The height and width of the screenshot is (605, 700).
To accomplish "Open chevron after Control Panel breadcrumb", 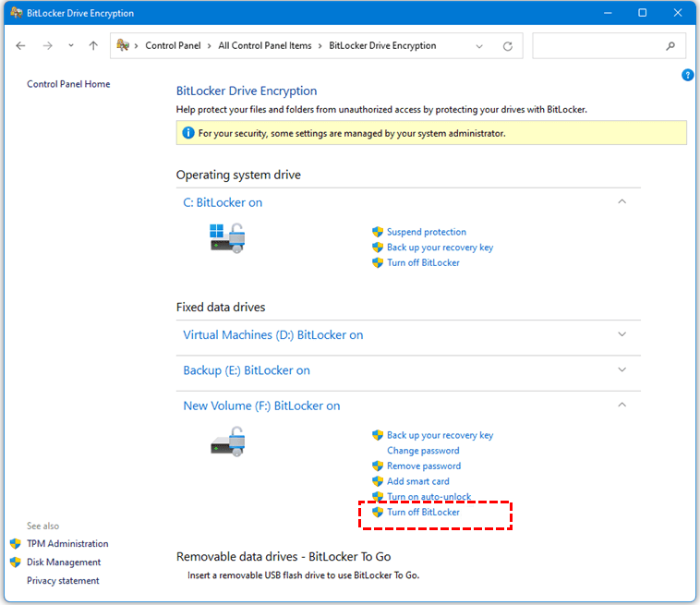I will (x=209, y=46).
